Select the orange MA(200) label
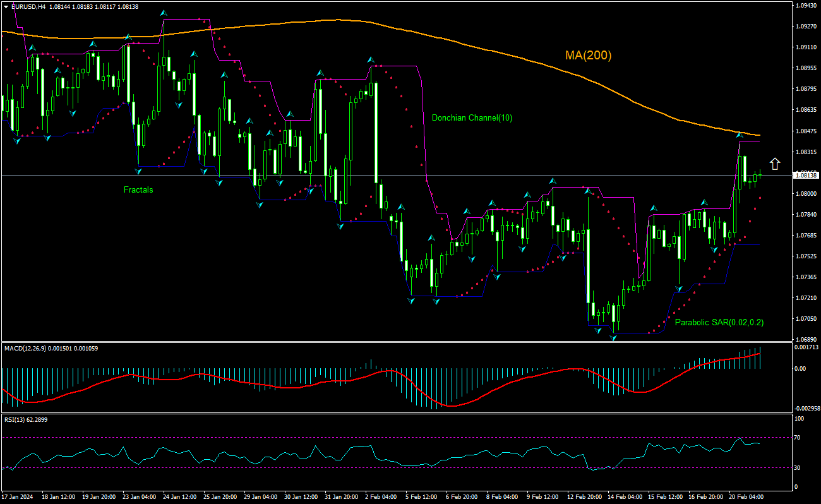Screen dimensions: 821x504 588,56
